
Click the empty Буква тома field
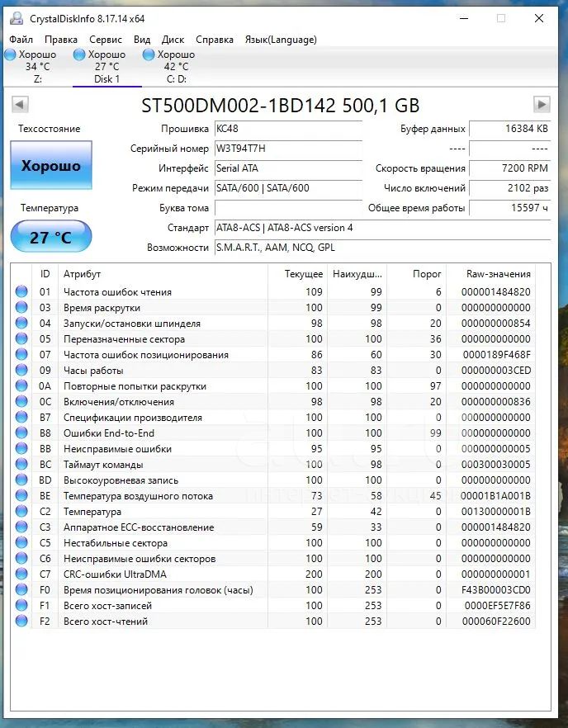tap(288, 208)
